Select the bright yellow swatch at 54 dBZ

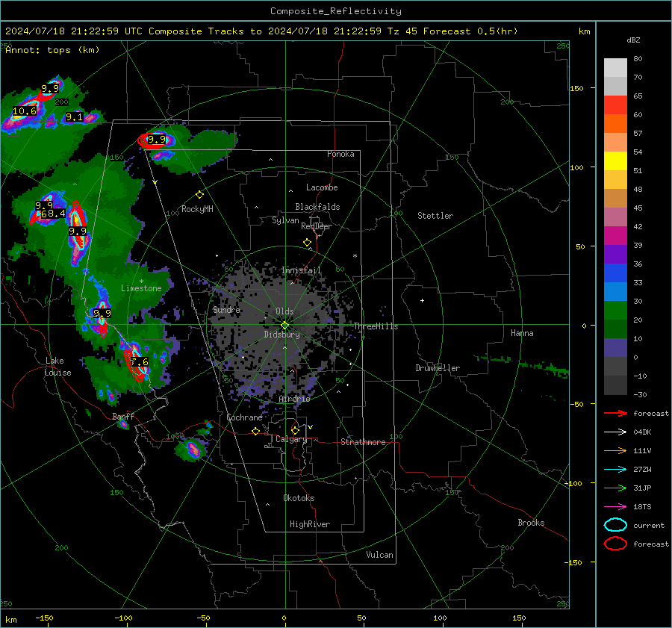[615, 161]
